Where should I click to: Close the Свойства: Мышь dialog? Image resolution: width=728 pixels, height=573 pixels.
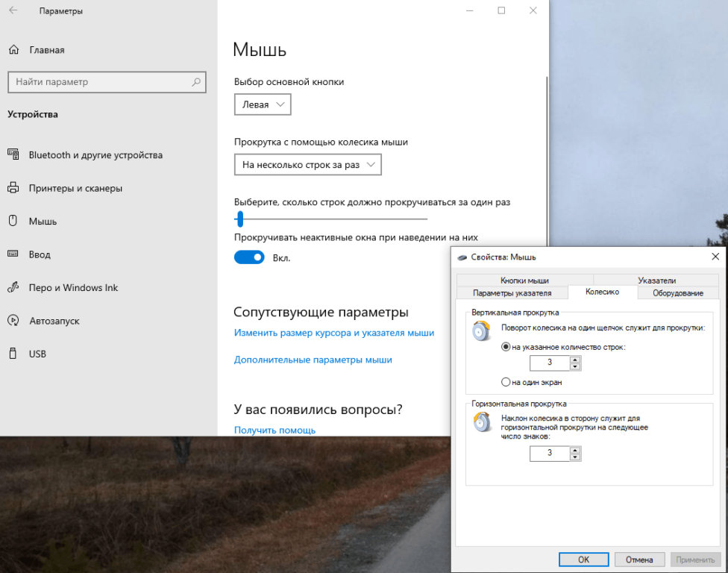coord(715,257)
